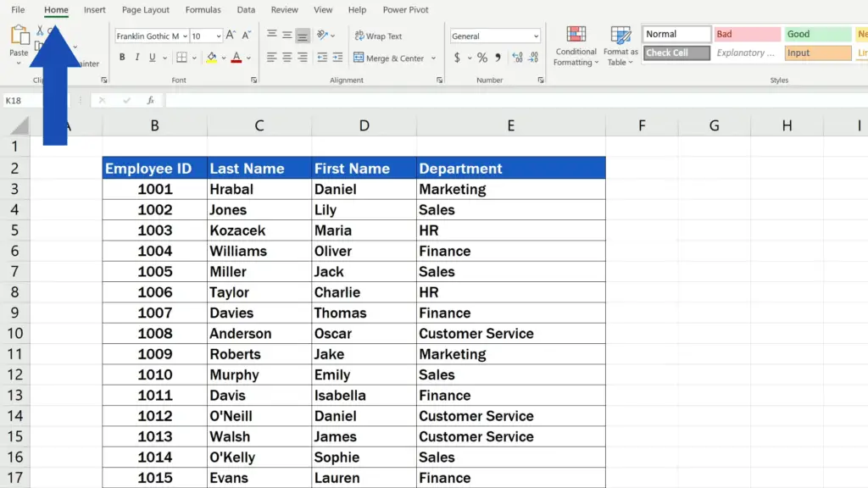The width and height of the screenshot is (868, 488).
Task: Toggle italic formatting
Action: 136,56
